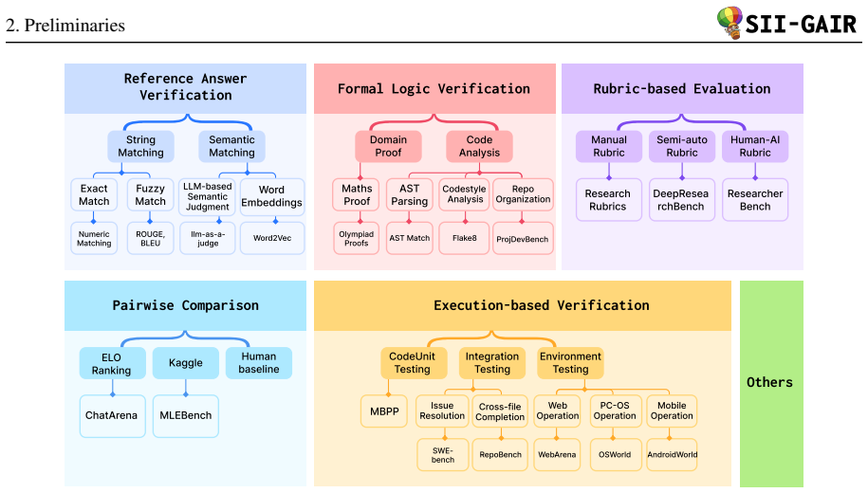868x493 pixels.
Task: Select the Pairwise Comparison header
Action: coord(185,305)
